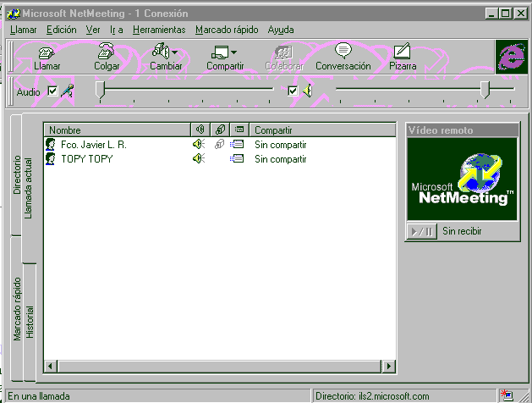This screenshot has width=532, height=403.
Task: Click the Compartir column header
Action: 322,130
